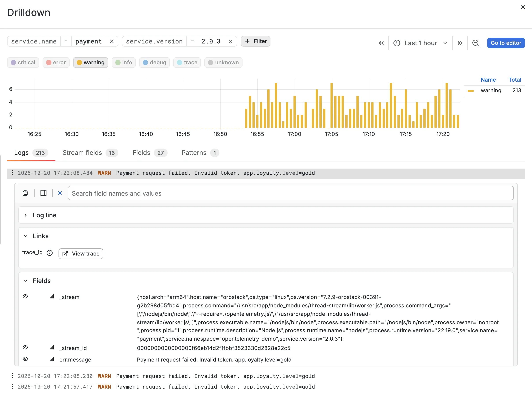Switch to the Fields tab
This screenshot has width=532, height=399.
(150, 153)
